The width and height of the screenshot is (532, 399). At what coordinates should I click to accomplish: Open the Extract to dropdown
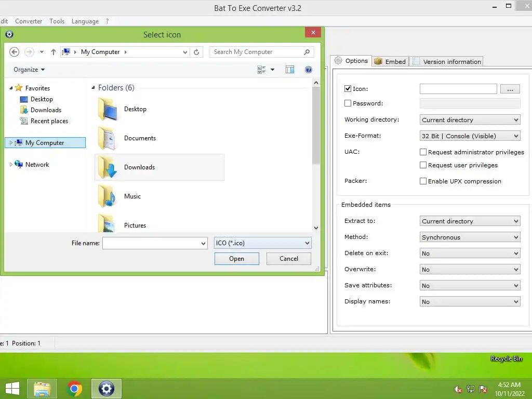(x=470, y=221)
